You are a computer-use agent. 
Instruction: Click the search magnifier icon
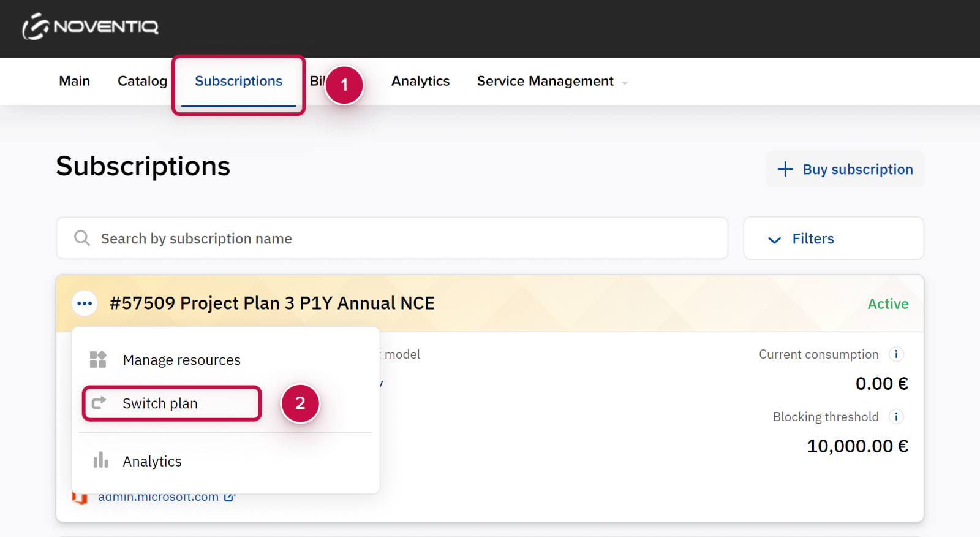(82, 238)
